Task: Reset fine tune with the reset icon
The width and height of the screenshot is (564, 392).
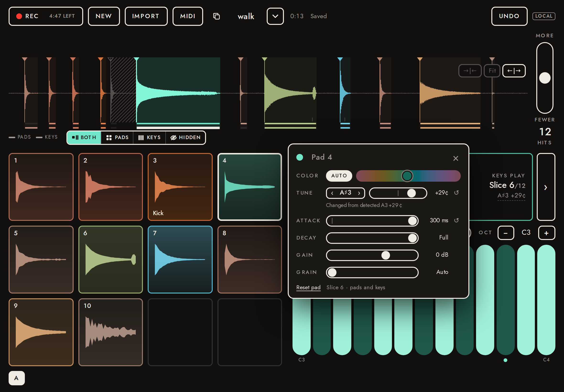Action: (x=456, y=193)
